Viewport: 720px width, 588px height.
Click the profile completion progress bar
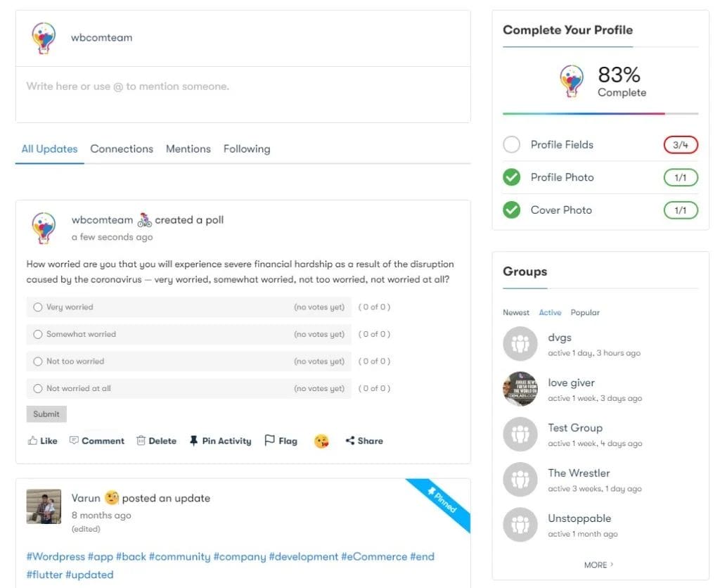600,113
